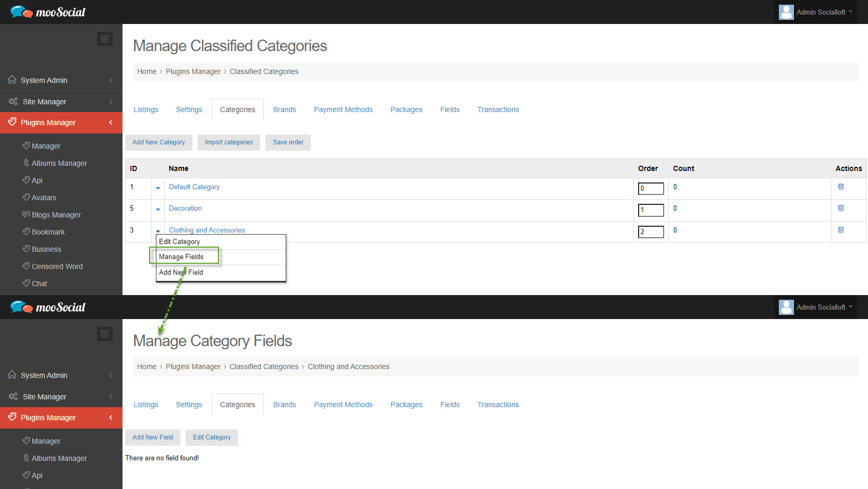This screenshot has height=489, width=868.
Task: Click the gears icon beside upper Site Manager
Action: [13, 101]
